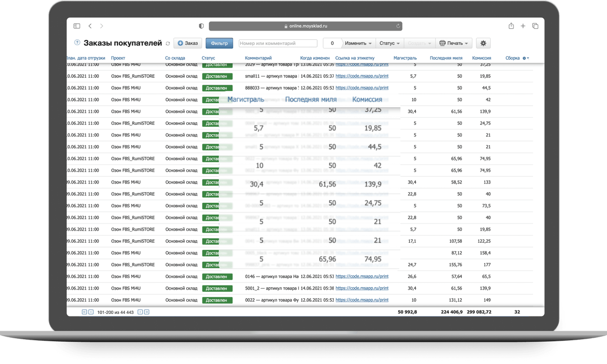
Task: Jump to the first page of orders
Action: click(x=84, y=312)
